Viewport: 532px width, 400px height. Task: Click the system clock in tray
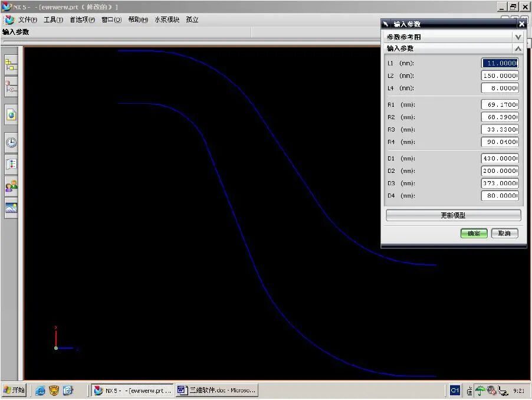[x=519, y=391]
